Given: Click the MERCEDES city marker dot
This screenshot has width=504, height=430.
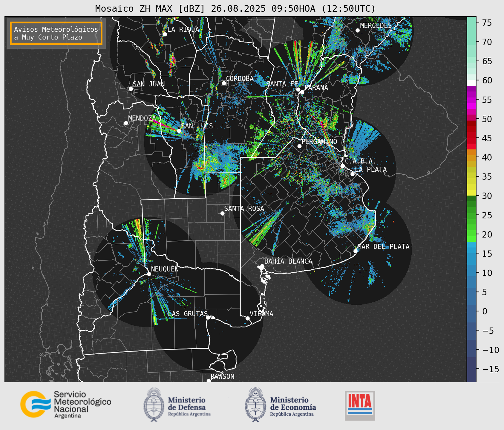Looking at the screenshot, I should pos(357,31).
